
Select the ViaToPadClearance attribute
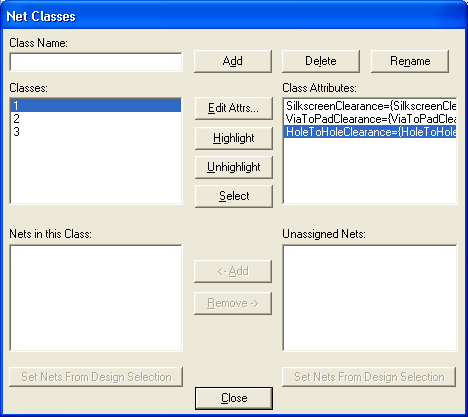[370, 119]
